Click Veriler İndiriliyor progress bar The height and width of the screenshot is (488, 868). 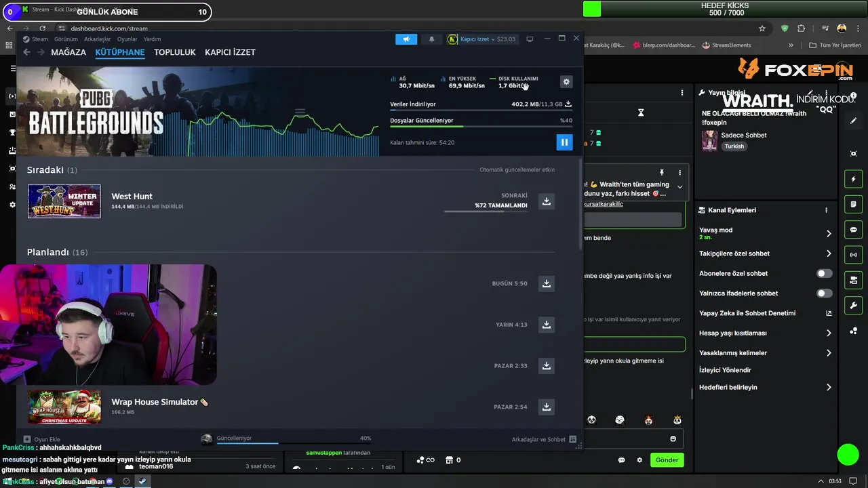[481, 110]
